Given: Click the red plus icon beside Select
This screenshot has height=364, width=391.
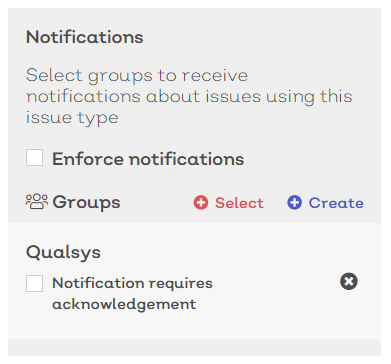Looking at the screenshot, I should pyautogui.click(x=201, y=203).
